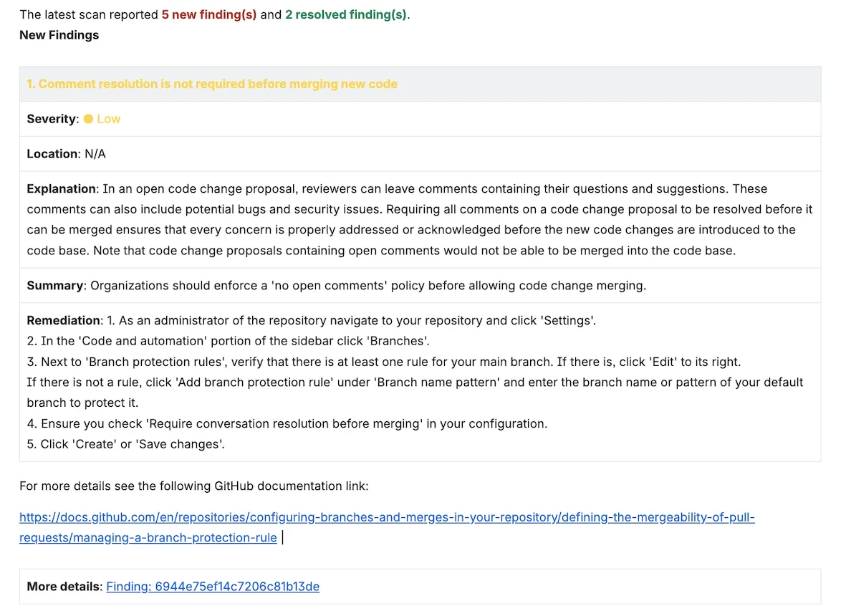
Task: Click the yellow Low severity dot
Action: (x=87, y=119)
